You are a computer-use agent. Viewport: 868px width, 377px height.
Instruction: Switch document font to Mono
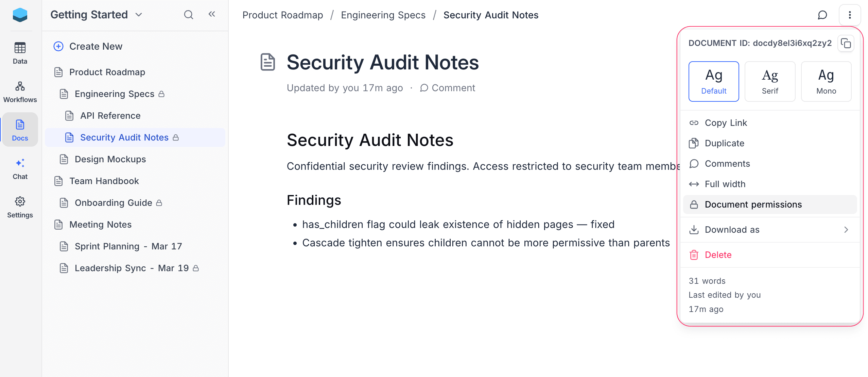[x=826, y=81]
